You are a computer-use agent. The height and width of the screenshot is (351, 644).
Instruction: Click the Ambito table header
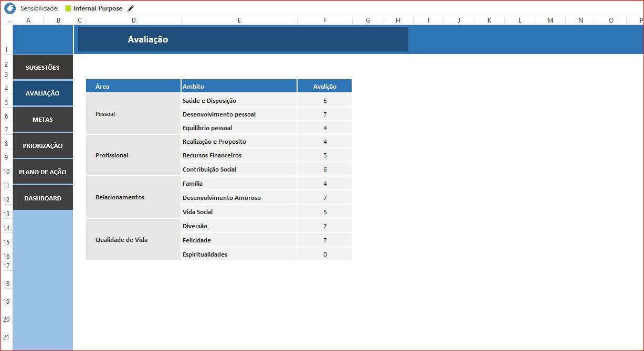coord(239,86)
